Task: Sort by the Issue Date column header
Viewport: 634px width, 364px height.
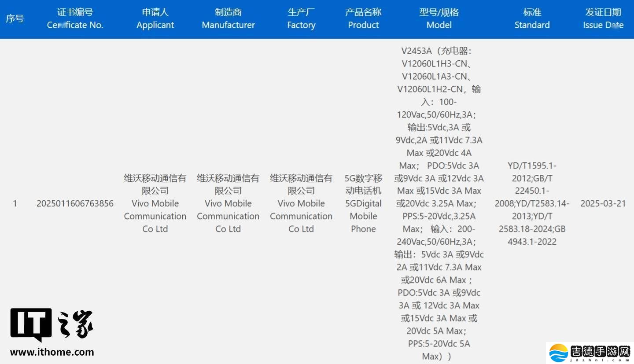Action: [603, 18]
